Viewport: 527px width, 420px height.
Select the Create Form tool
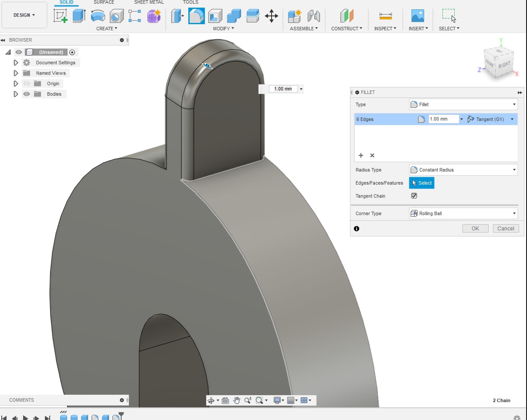[154, 16]
